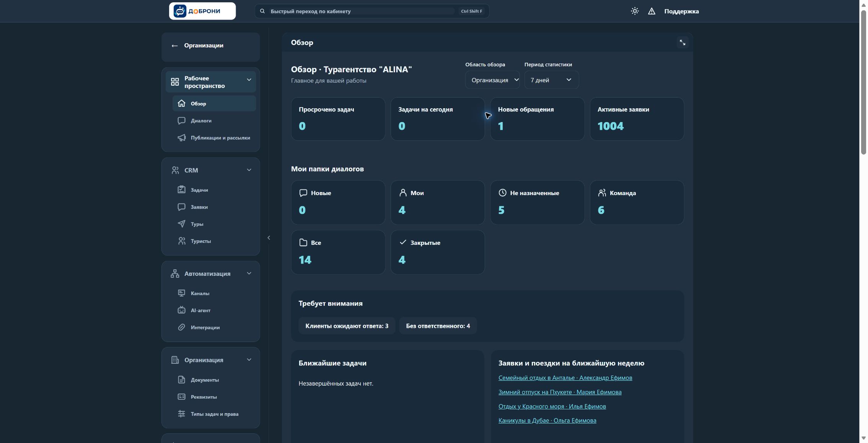Open Публикации и рассылки in the sidebar

tap(214, 138)
